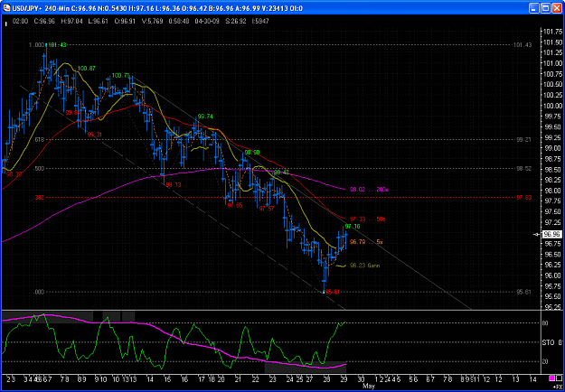Click the boxed 96.96 current price on the scale
The height and width of the screenshot is (392, 565).
point(551,234)
